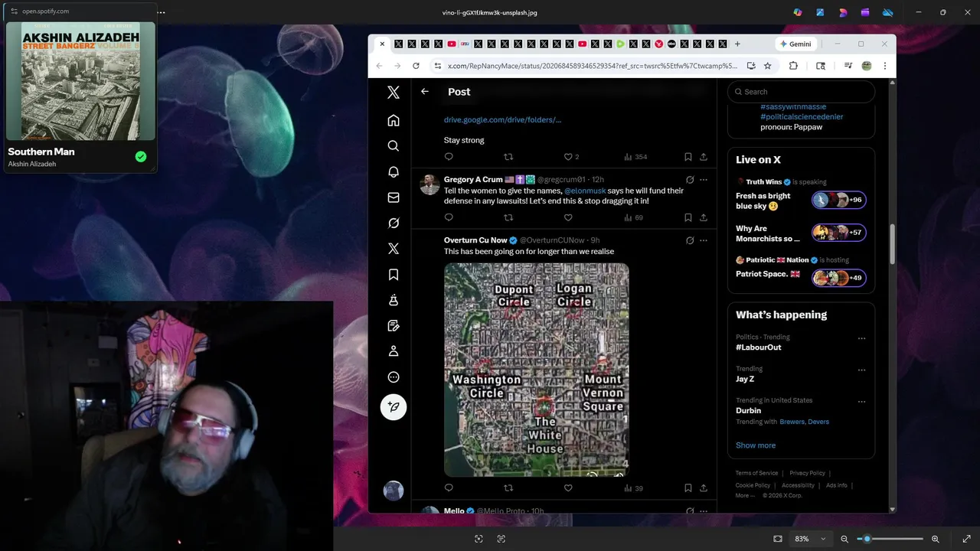
Task: Zoom out in the photo viewer
Action: 844,539
